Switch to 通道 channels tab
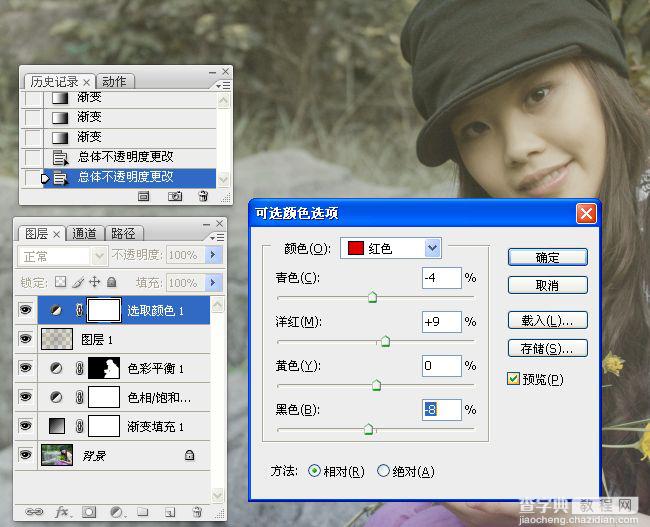The height and width of the screenshot is (527, 650). click(x=84, y=234)
